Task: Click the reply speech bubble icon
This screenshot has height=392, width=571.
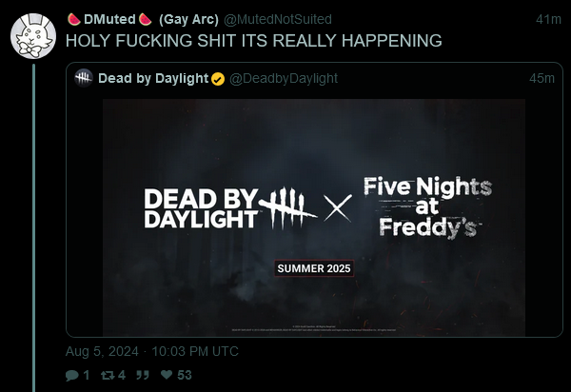Action: [x=71, y=375]
